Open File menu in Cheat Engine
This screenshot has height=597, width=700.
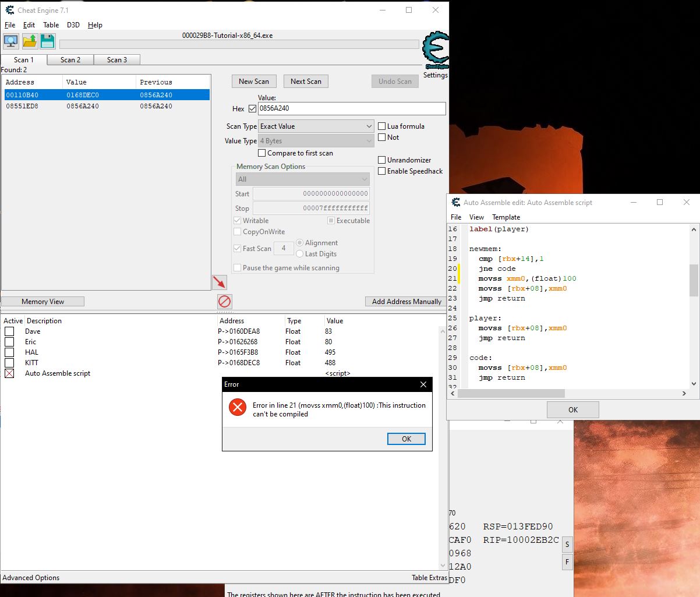coord(10,25)
